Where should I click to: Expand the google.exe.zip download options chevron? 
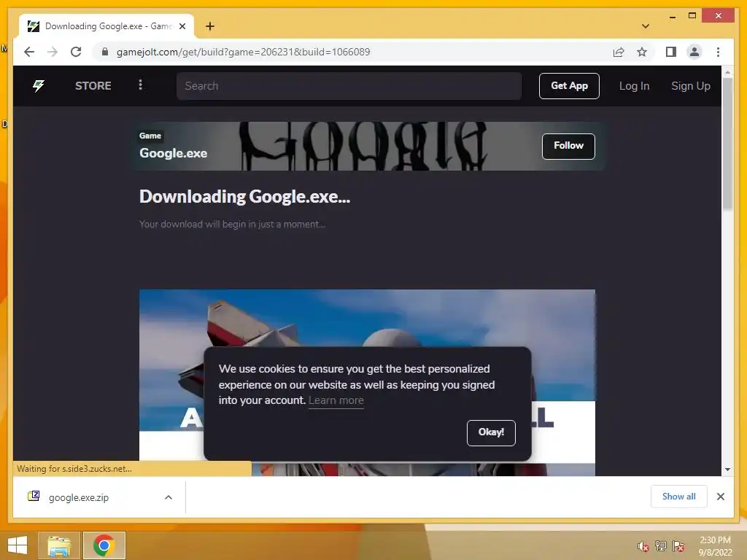point(169,497)
